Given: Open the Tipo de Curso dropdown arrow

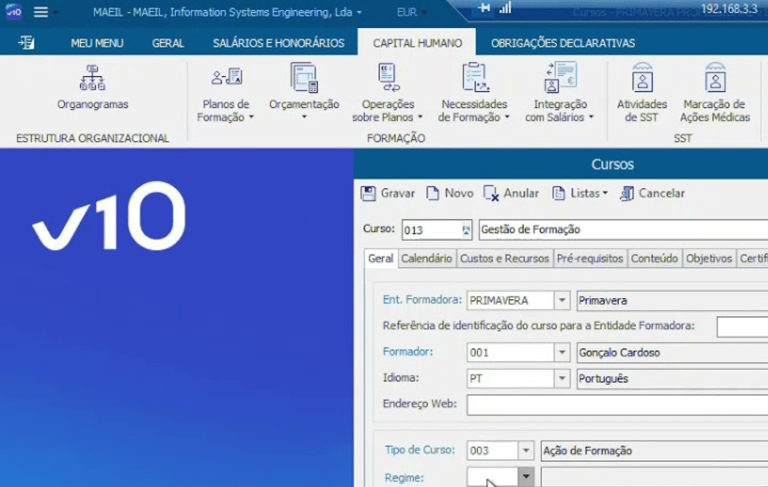Looking at the screenshot, I should (526, 450).
